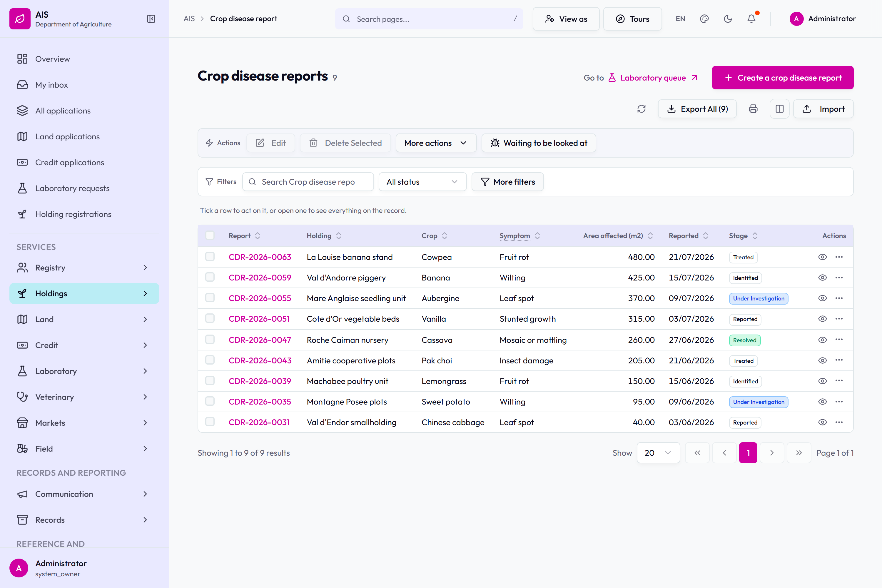Image resolution: width=882 pixels, height=588 pixels.
Task: Apply the Waiting to be looked at filter
Action: tap(539, 143)
